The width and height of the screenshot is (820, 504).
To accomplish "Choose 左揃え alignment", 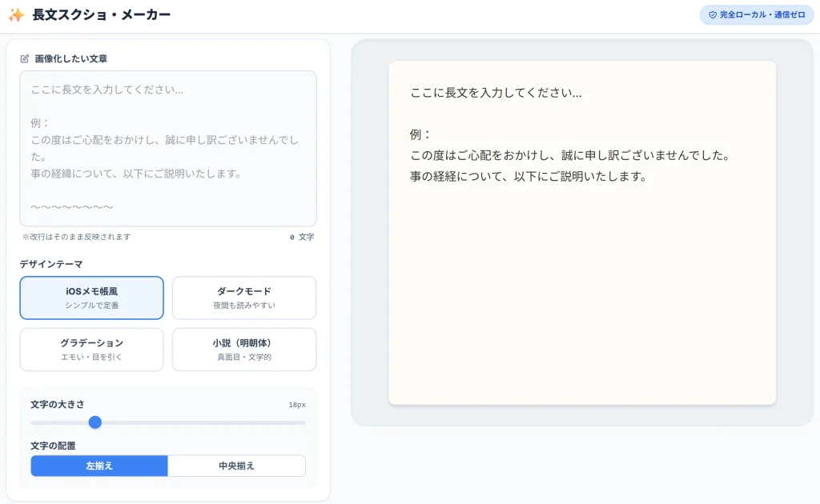I will coord(99,466).
